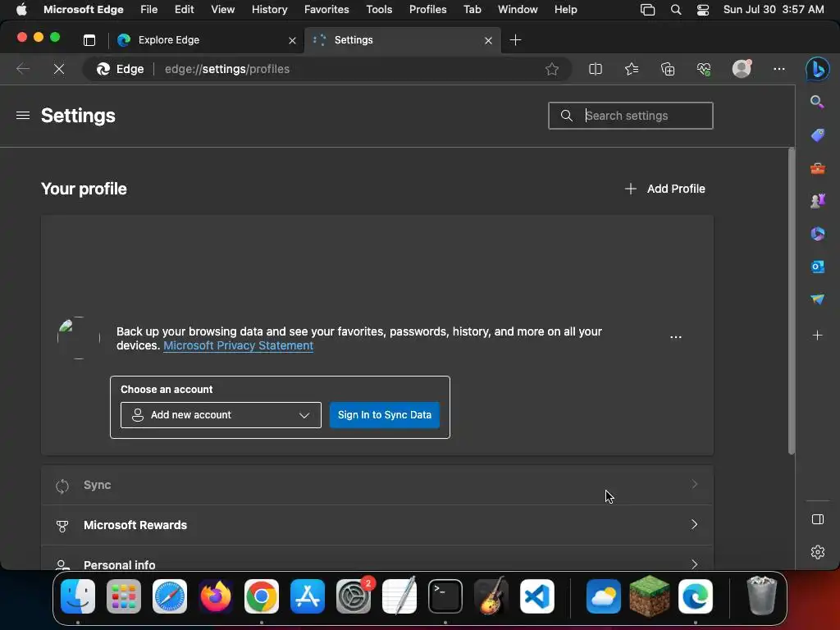Launch Firefox from the Dock

click(216, 596)
